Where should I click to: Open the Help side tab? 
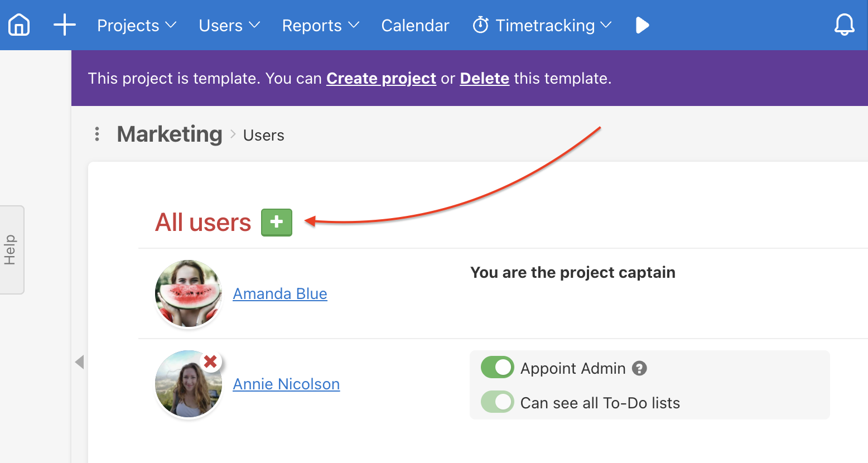point(12,250)
